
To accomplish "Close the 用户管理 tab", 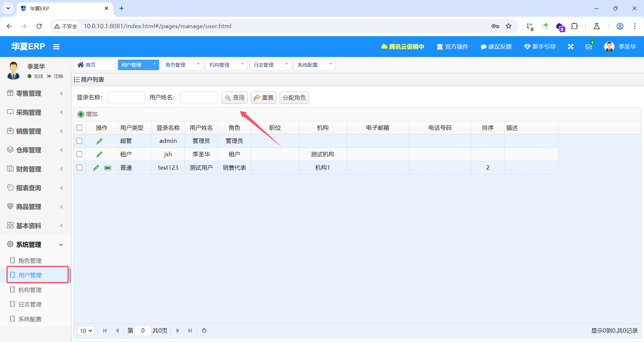I will click(154, 64).
